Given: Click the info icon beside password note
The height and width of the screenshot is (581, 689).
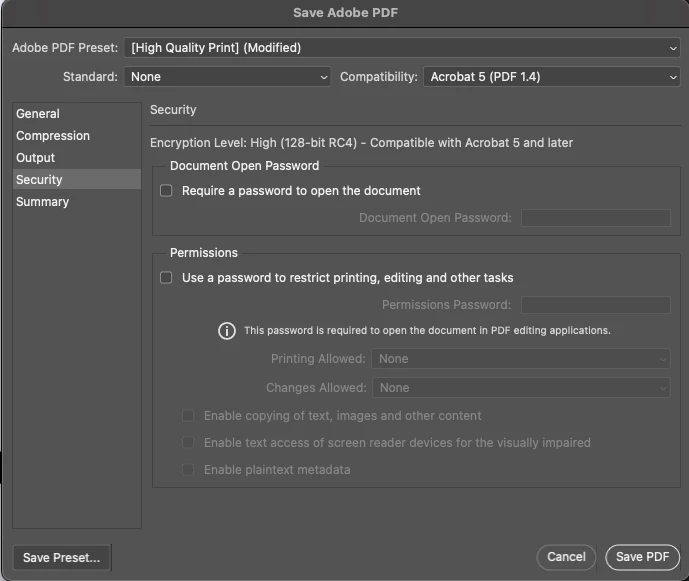Looking at the screenshot, I should [x=227, y=330].
